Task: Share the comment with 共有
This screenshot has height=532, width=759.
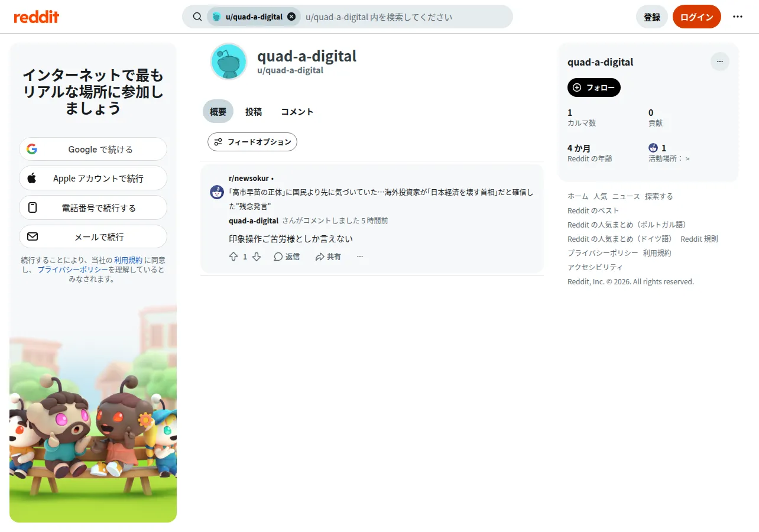Action: coord(328,257)
